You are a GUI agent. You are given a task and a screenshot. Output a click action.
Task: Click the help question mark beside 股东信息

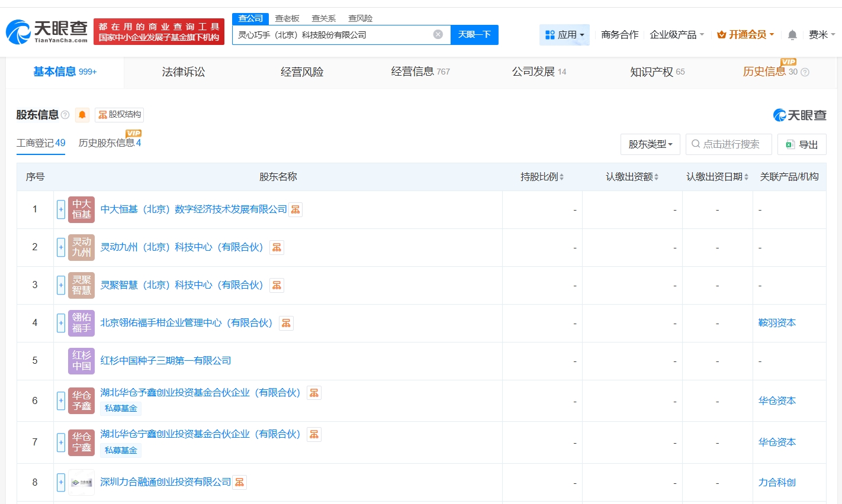(65, 115)
